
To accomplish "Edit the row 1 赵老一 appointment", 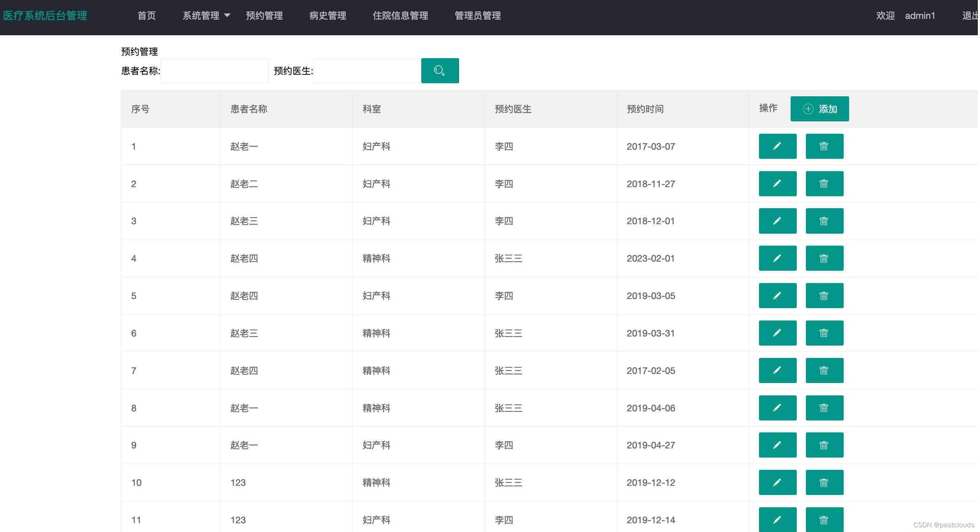I will [x=777, y=146].
